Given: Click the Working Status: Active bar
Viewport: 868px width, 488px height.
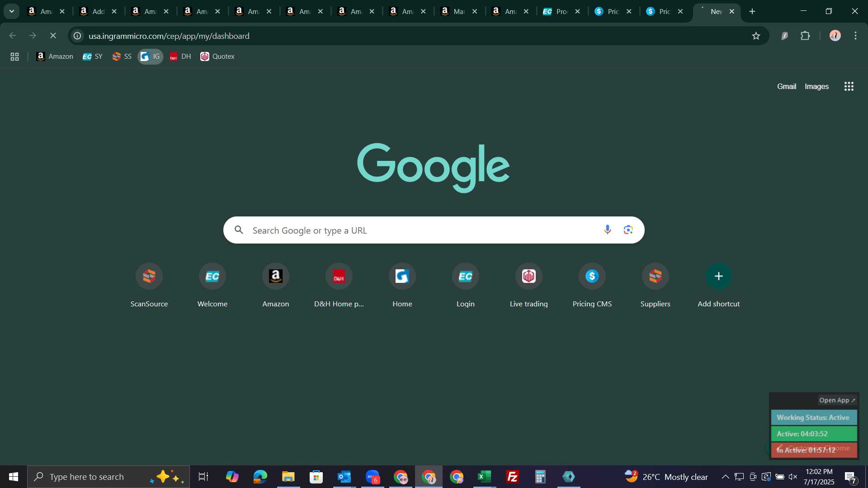Looking at the screenshot, I should (x=814, y=418).
